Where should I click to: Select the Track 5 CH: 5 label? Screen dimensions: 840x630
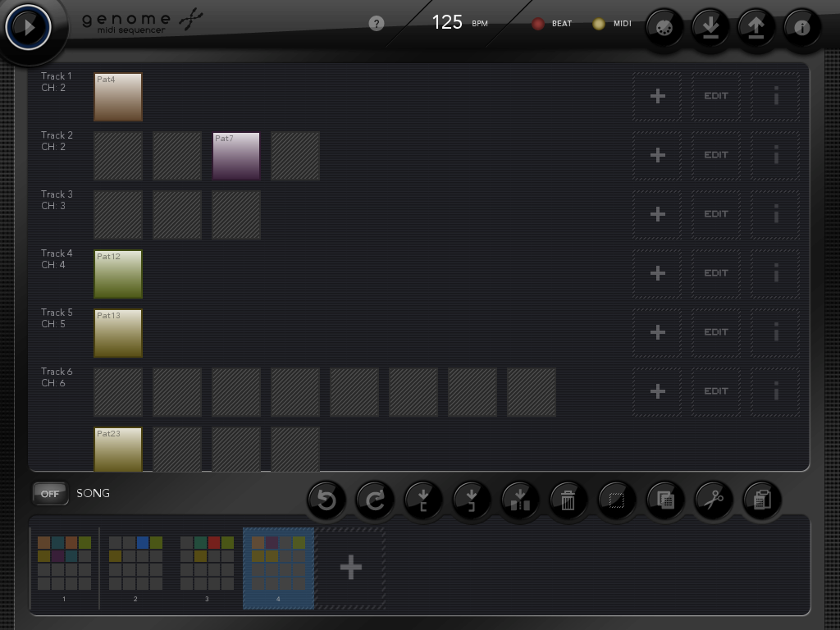click(x=57, y=318)
